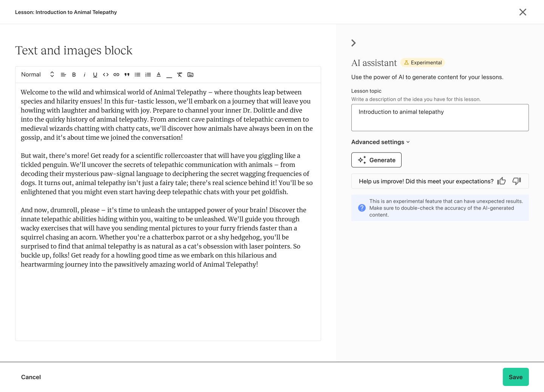
Task: Toggle italic formatting
Action: [85, 75]
